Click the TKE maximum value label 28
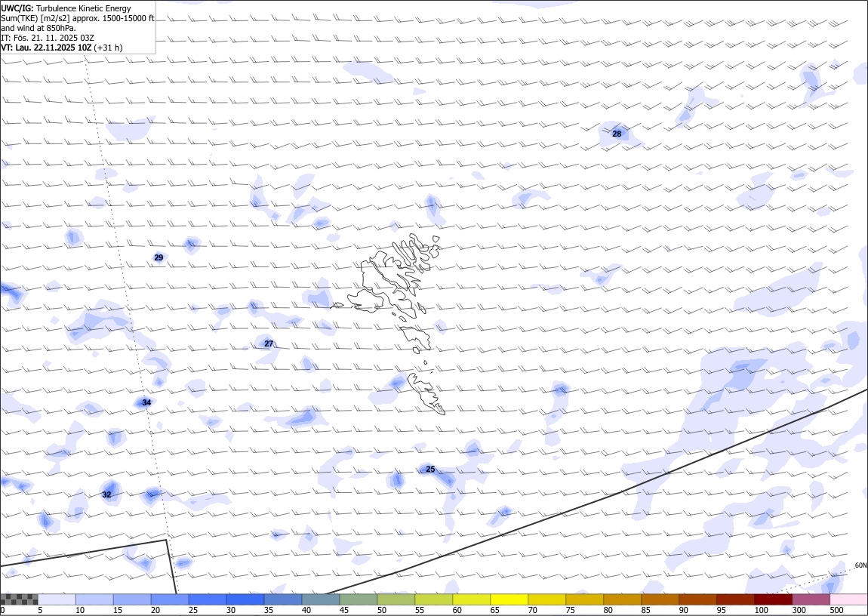This screenshot has width=868, height=616. point(617,134)
